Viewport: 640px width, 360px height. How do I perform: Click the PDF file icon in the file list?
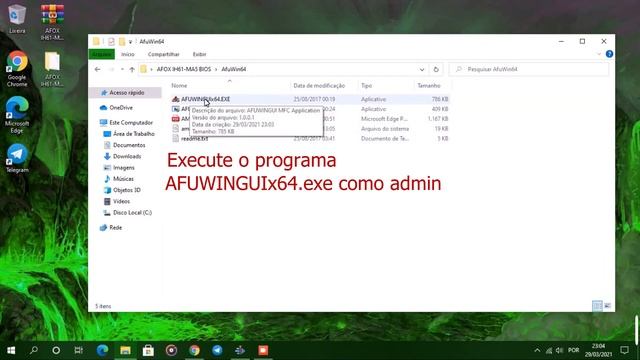coord(176,119)
